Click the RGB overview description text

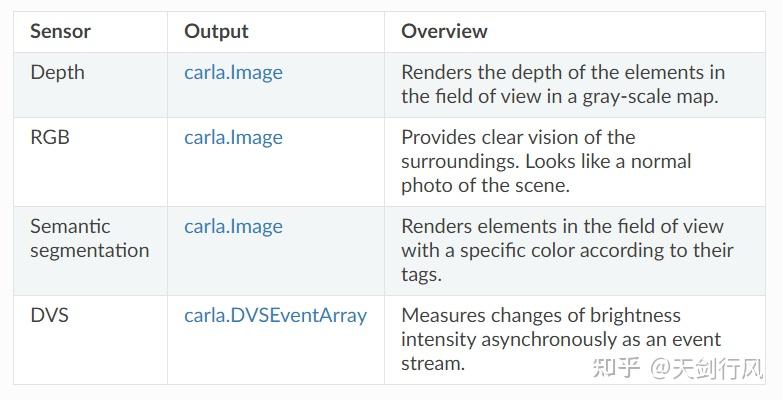point(546,162)
